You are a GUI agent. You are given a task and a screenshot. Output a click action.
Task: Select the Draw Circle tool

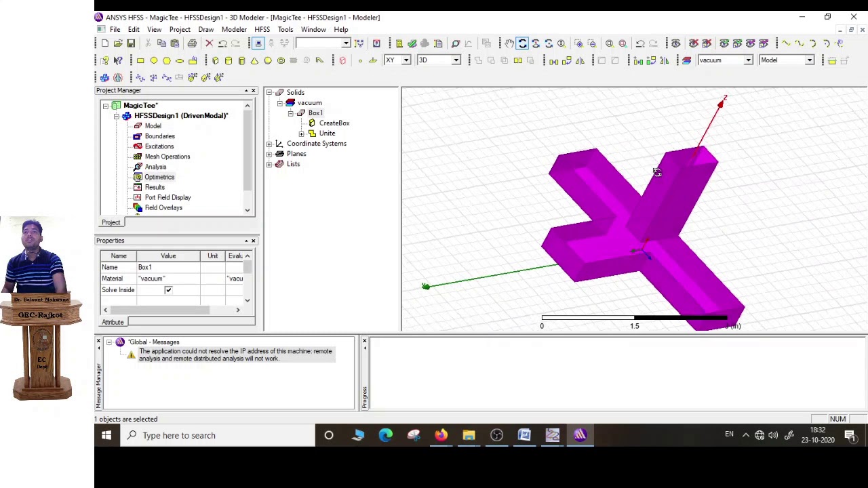153,60
